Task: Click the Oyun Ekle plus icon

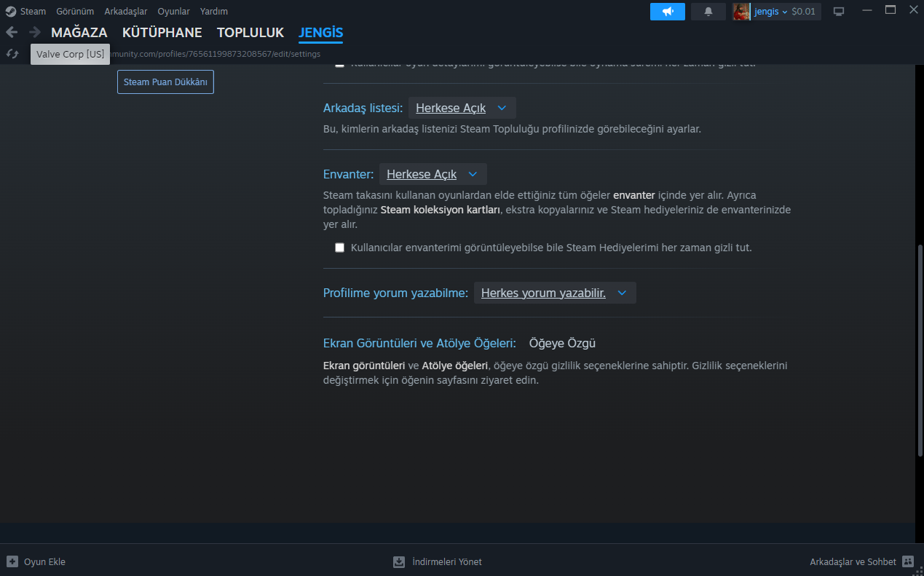Action: [x=12, y=561]
